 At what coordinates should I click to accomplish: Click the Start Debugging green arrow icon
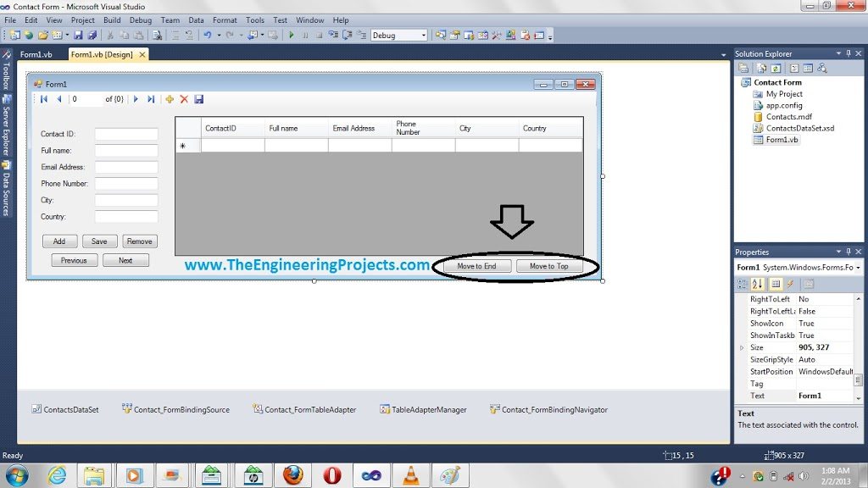pos(291,35)
